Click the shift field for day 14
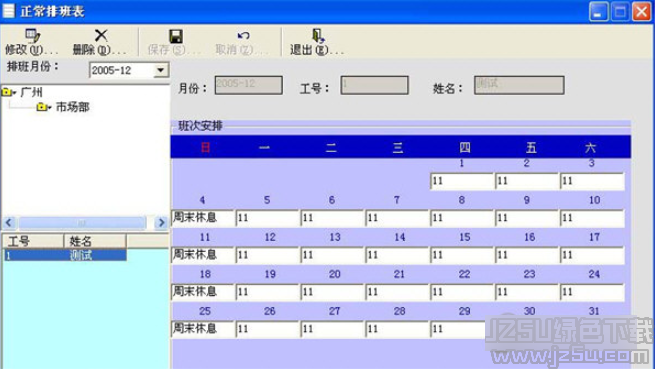655x369 pixels. (397, 254)
